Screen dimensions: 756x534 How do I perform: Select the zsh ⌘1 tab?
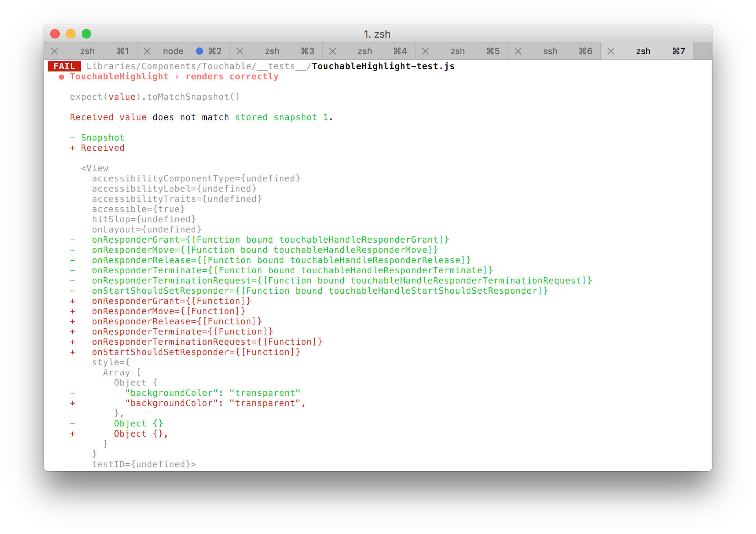point(87,51)
